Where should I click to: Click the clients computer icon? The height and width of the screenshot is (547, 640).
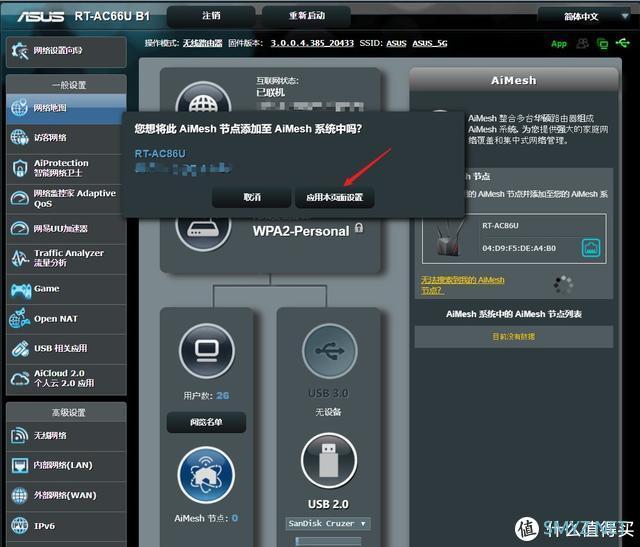207,351
